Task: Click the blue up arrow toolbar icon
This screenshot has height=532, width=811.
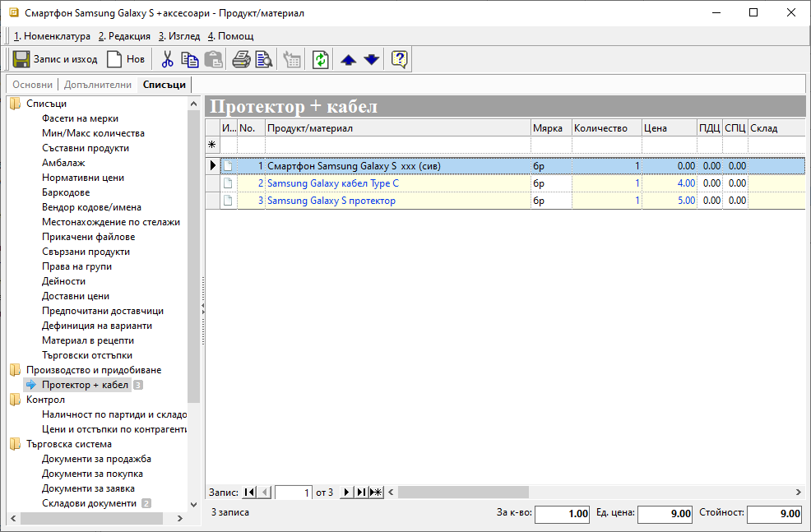Action: click(x=348, y=60)
